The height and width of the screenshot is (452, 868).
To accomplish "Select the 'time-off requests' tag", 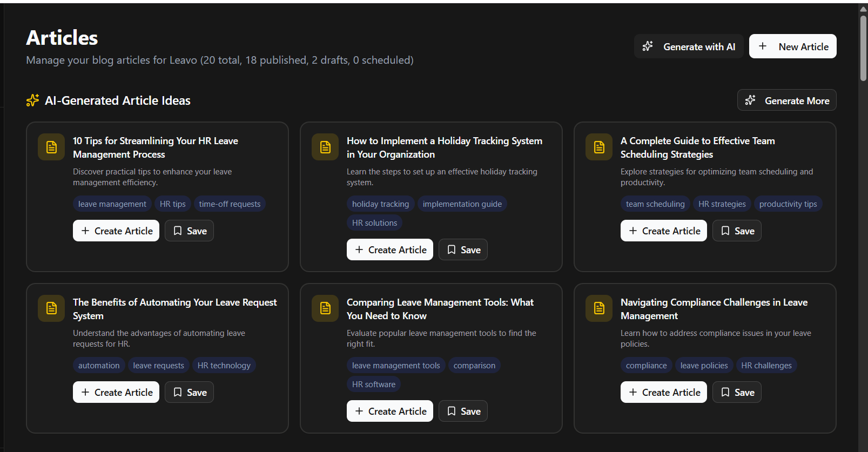I will [230, 204].
